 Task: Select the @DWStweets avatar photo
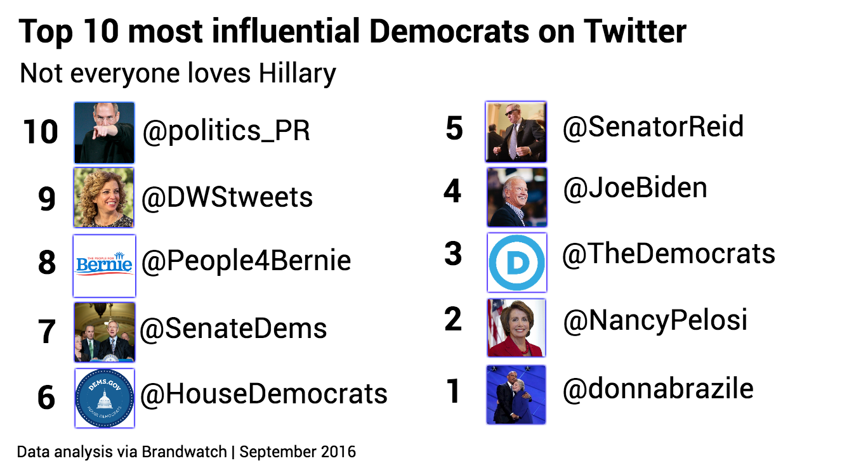click(104, 197)
